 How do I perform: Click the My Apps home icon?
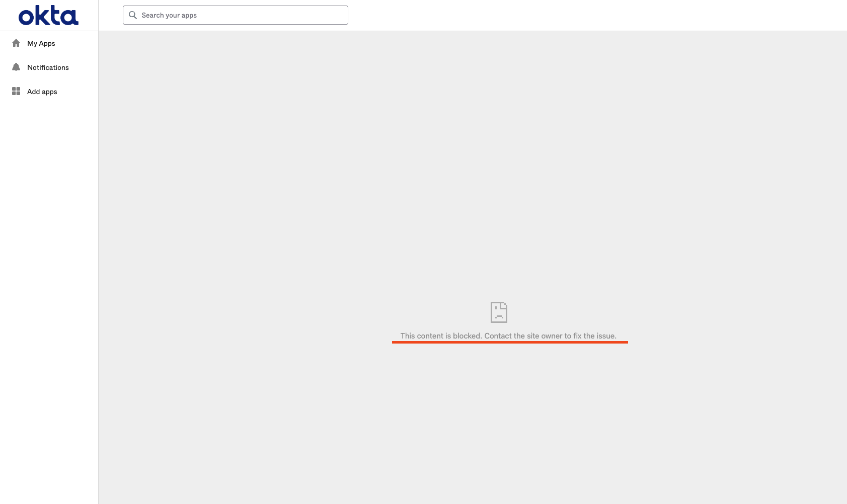coord(16,43)
